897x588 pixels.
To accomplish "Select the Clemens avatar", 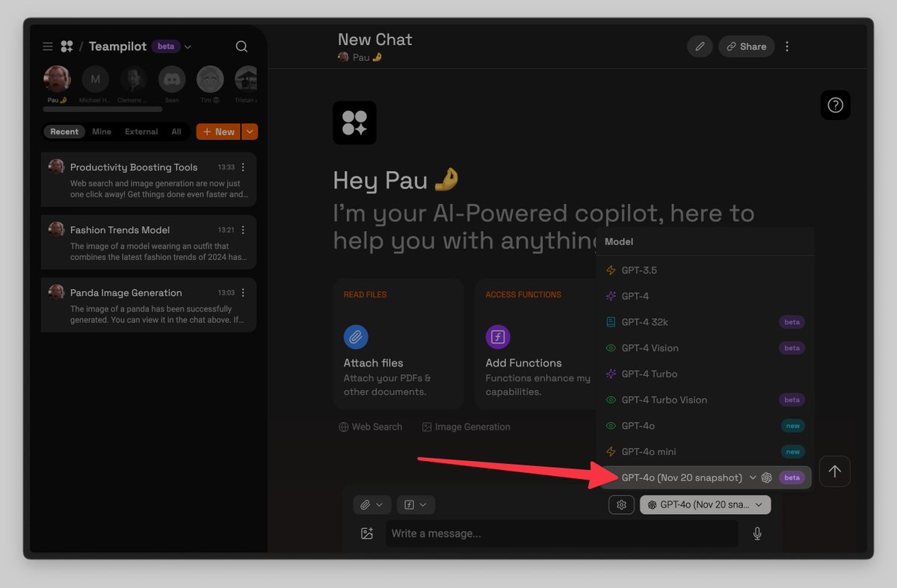I will 134,79.
